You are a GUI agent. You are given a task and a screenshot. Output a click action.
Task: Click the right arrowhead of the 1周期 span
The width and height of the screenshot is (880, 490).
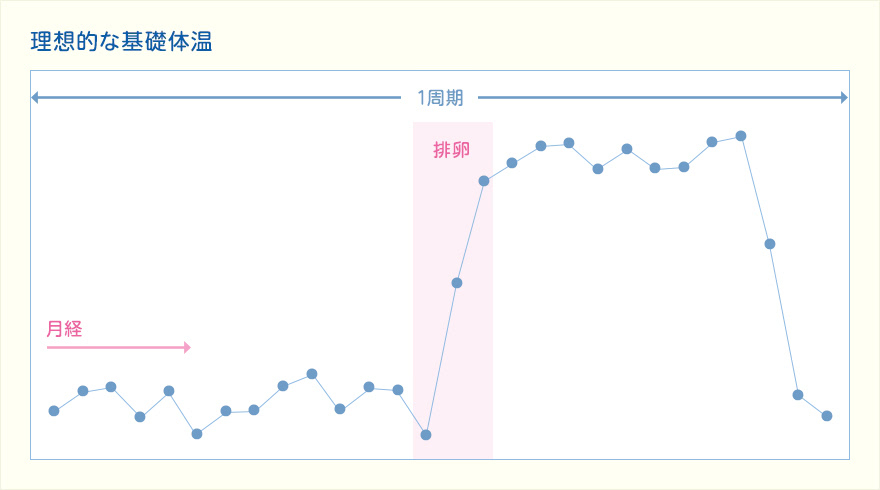point(843,98)
